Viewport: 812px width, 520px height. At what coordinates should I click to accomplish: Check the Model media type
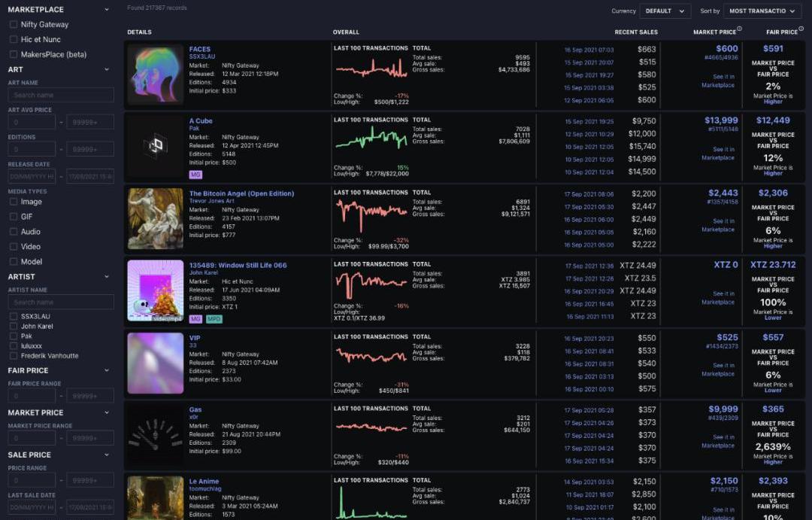pyautogui.click(x=14, y=262)
